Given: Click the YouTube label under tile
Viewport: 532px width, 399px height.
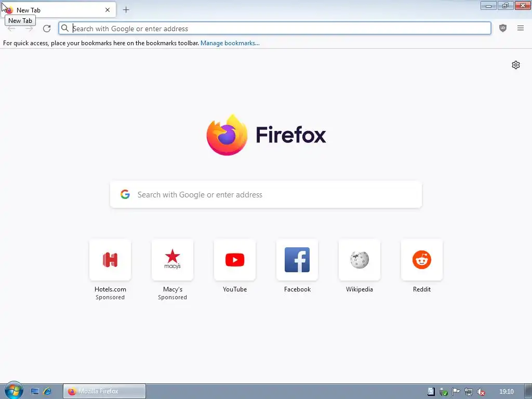Looking at the screenshot, I should pos(235,289).
